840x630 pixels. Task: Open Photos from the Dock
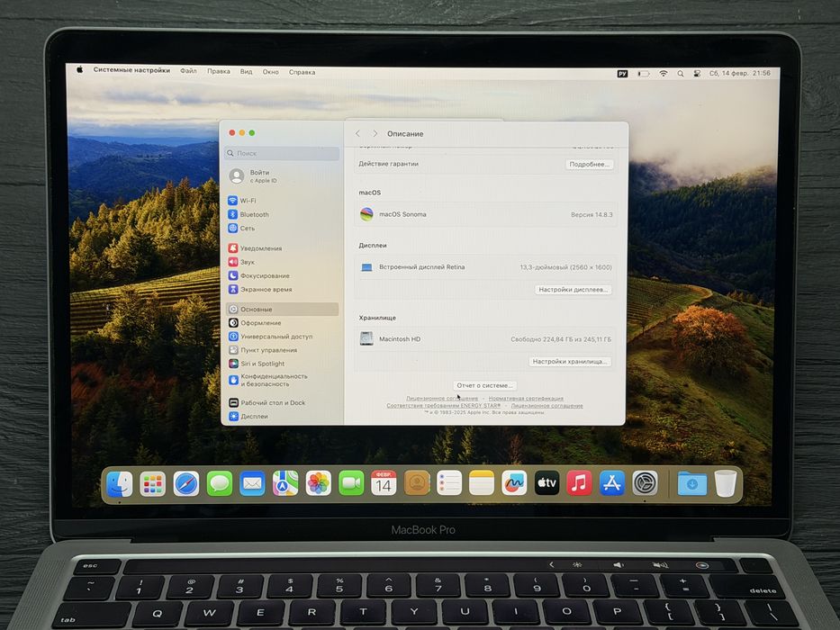[318, 484]
